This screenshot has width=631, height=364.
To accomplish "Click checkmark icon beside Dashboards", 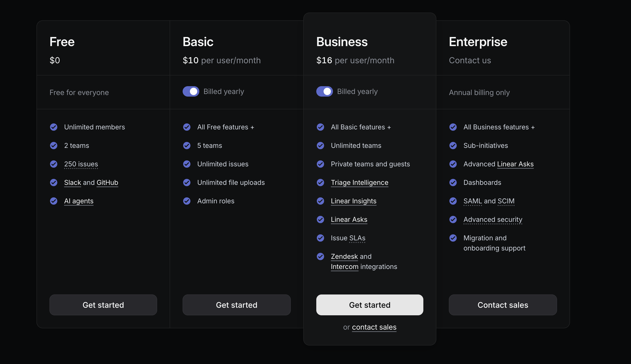I will [x=453, y=183].
